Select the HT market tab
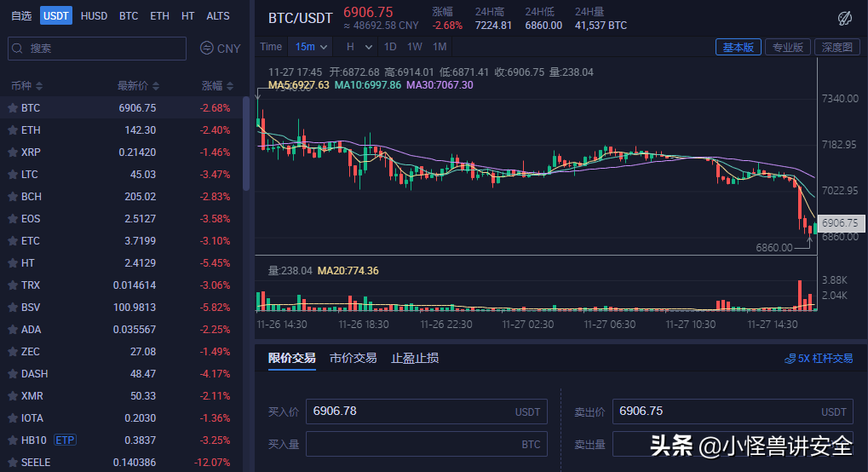The height and width of the screenshot is (472, 868). pos(187,16)
